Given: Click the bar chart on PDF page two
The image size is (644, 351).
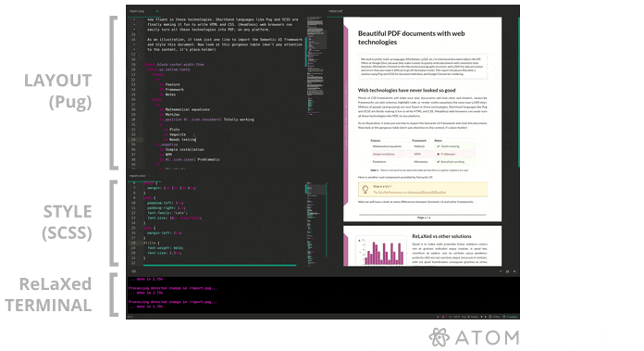Looking at the screenshot, I should (380, 251).
